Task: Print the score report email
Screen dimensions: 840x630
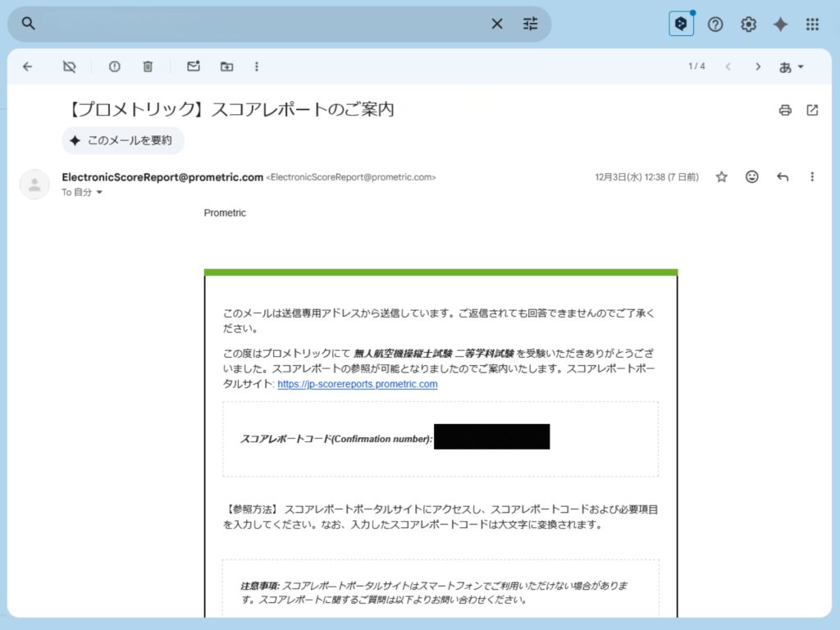Action: tap(784, 109)
